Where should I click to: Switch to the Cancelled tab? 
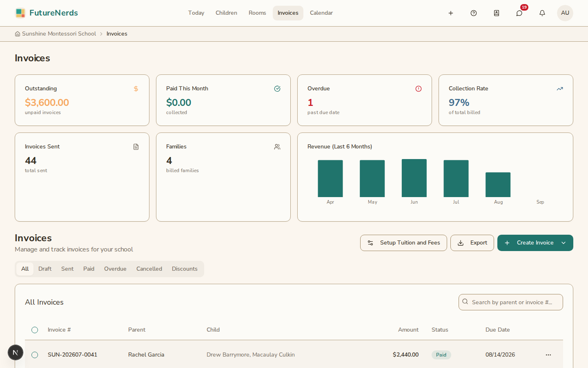pyautogui.click(x=149, y=269)
